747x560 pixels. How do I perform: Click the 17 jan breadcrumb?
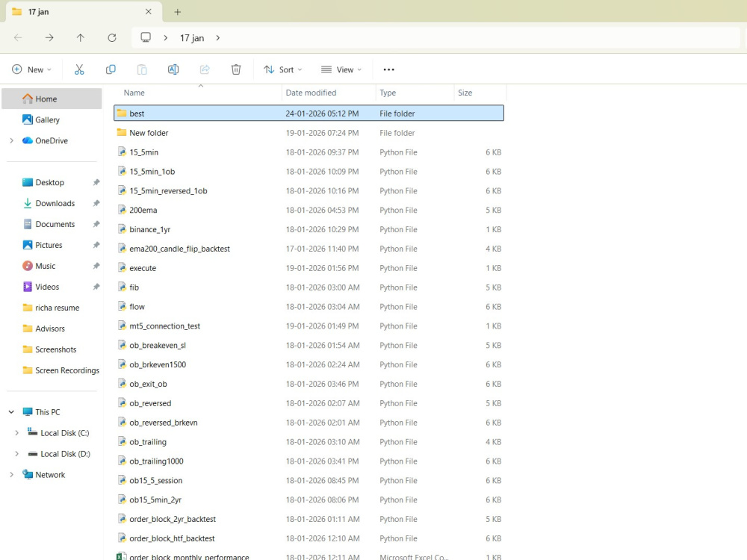[192, 38]
